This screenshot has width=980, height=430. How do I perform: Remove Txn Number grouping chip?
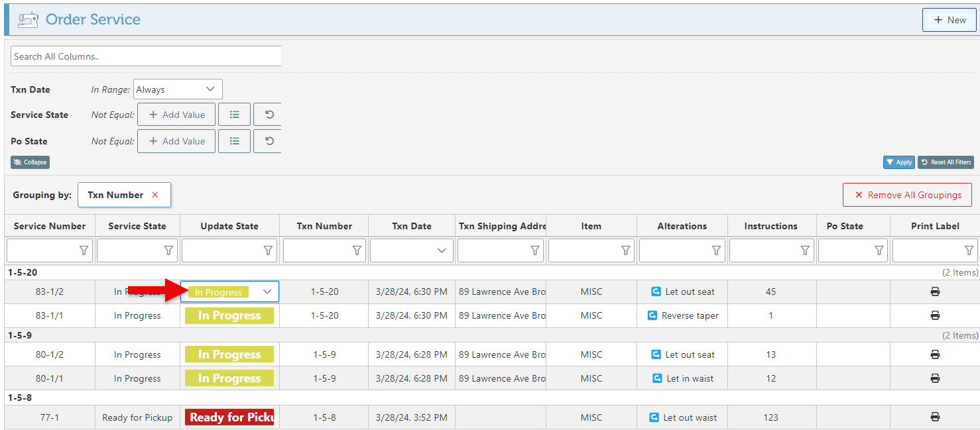tap(155, 195)
